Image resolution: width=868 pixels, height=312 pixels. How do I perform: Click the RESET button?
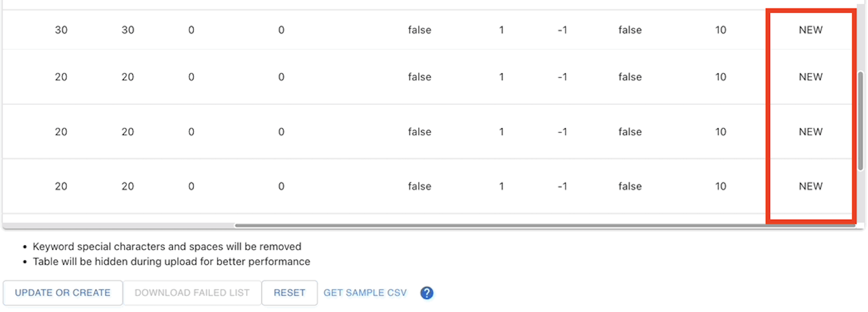tap(289, 293)
